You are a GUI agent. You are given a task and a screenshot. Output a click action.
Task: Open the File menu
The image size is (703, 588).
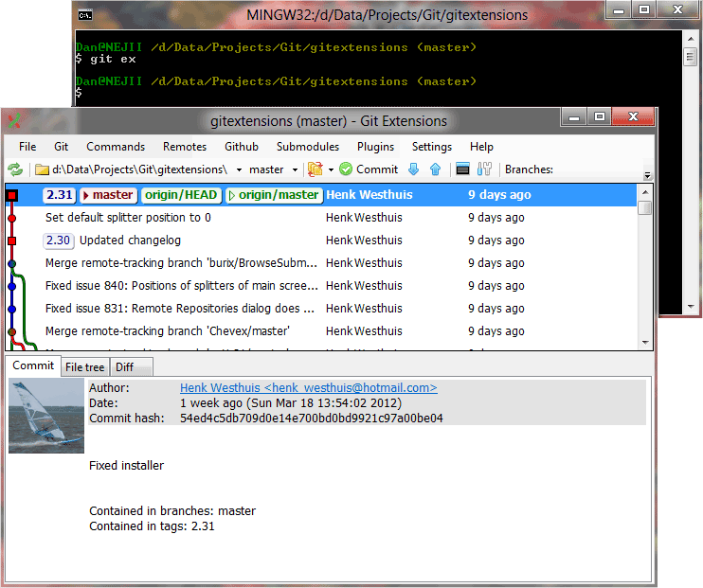pos(27,147)
